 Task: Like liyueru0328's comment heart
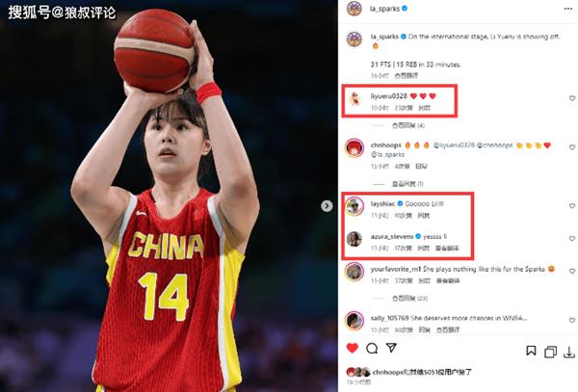572,98
